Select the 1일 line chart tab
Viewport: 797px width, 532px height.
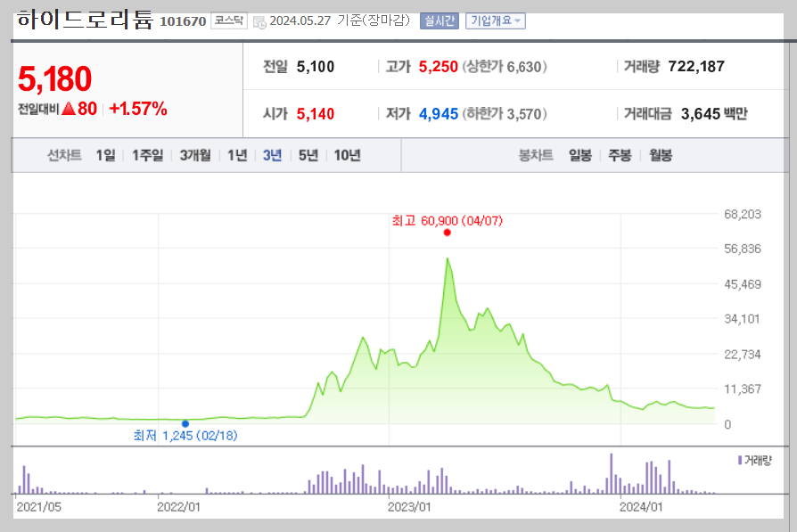(x=106, y=155)
